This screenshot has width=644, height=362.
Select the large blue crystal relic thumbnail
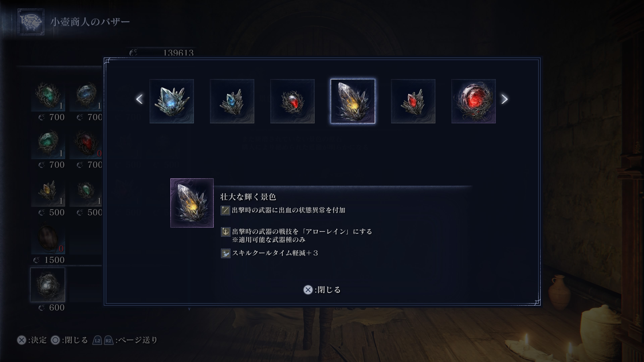click(172, 101)
